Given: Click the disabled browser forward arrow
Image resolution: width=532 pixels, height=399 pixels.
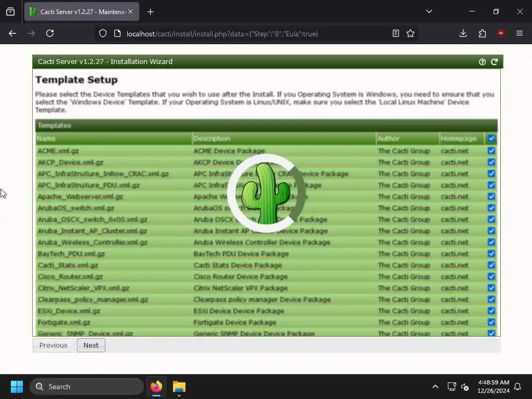Looking at the screenshot, I should coord(31,33).
